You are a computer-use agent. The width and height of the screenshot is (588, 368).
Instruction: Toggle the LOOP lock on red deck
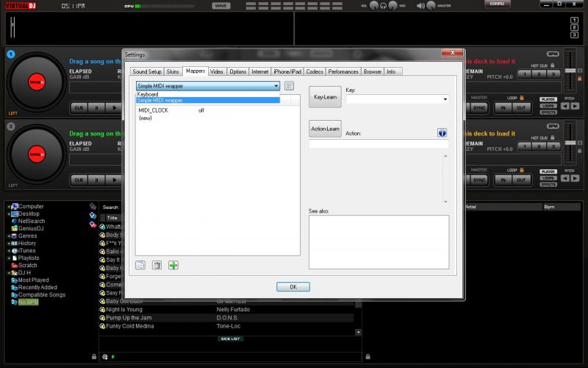pos(522,98)
